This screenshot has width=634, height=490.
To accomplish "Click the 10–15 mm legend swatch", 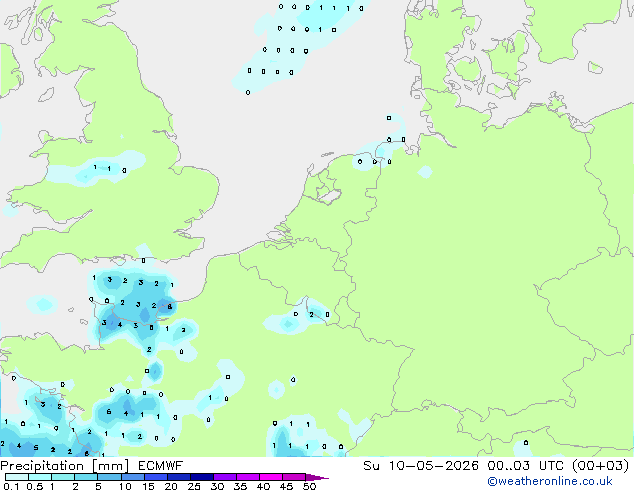I will [132, 477].
